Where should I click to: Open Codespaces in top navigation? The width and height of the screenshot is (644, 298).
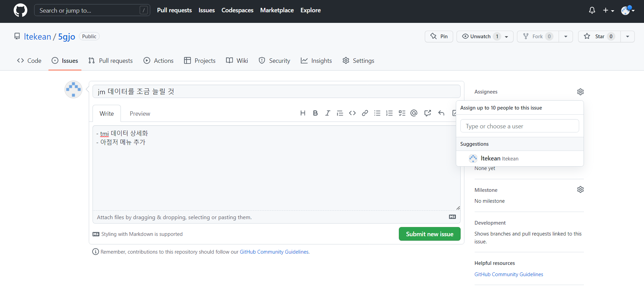[237, 10]
